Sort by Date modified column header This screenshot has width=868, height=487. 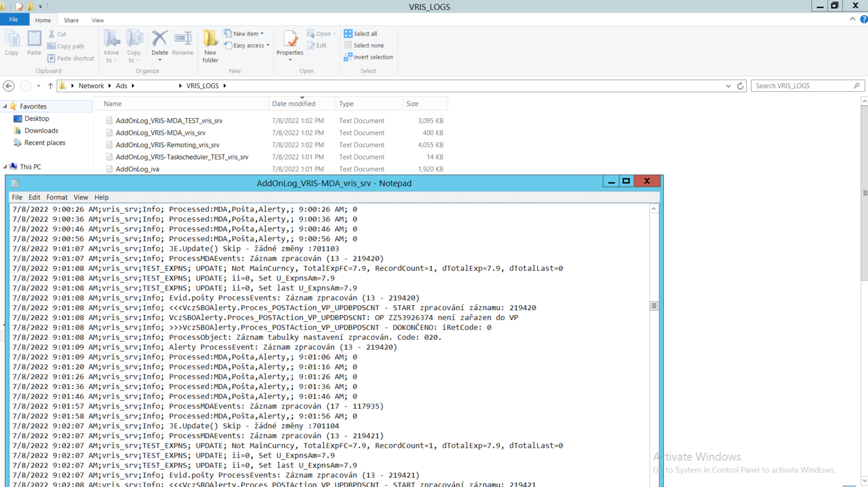(302, 104)
